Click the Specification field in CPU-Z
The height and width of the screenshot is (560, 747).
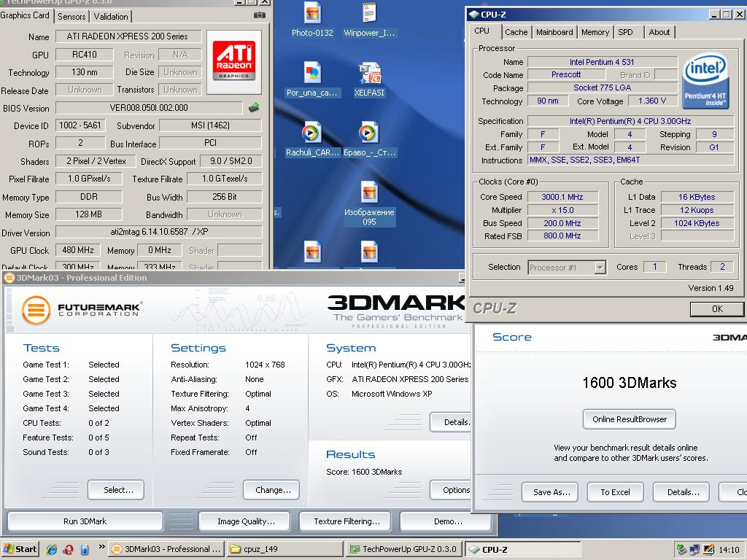click(x=630, y=121)
